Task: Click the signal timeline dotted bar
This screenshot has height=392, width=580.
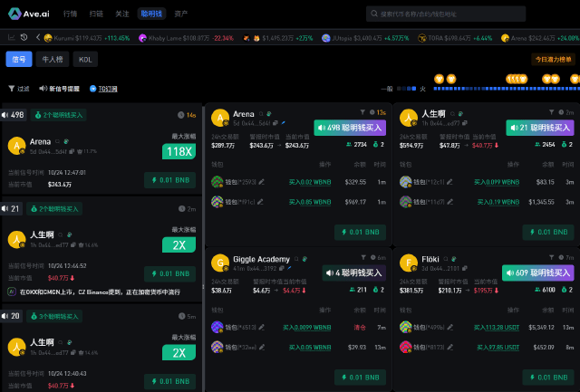Action: pyautogui.click(x=507, y=89)
